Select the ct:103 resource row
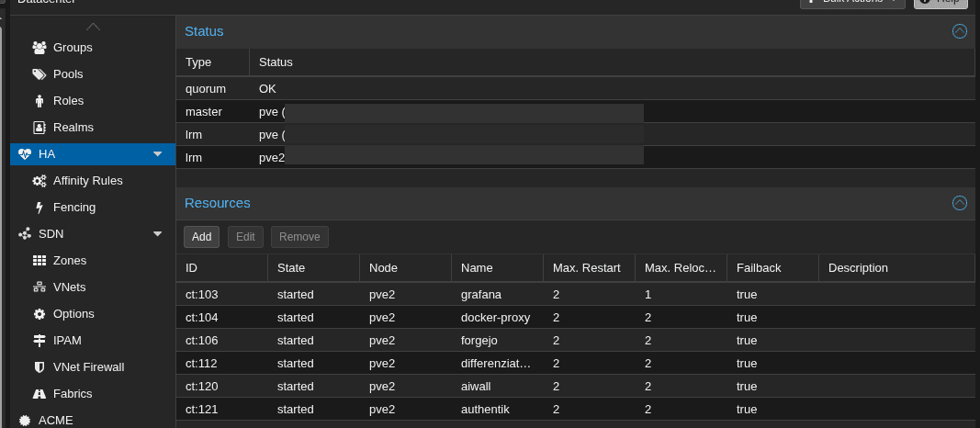Screen dimensions: 980x428 (576, 294)
